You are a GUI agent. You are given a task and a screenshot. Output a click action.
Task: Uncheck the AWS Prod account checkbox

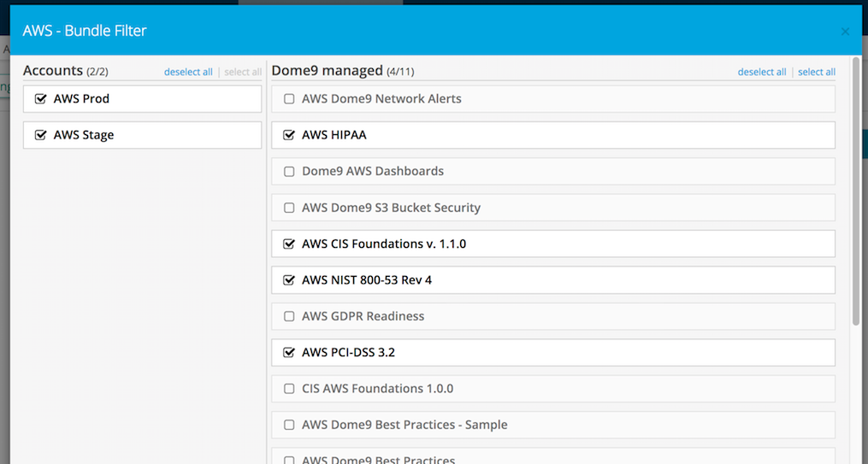point(40,99)
